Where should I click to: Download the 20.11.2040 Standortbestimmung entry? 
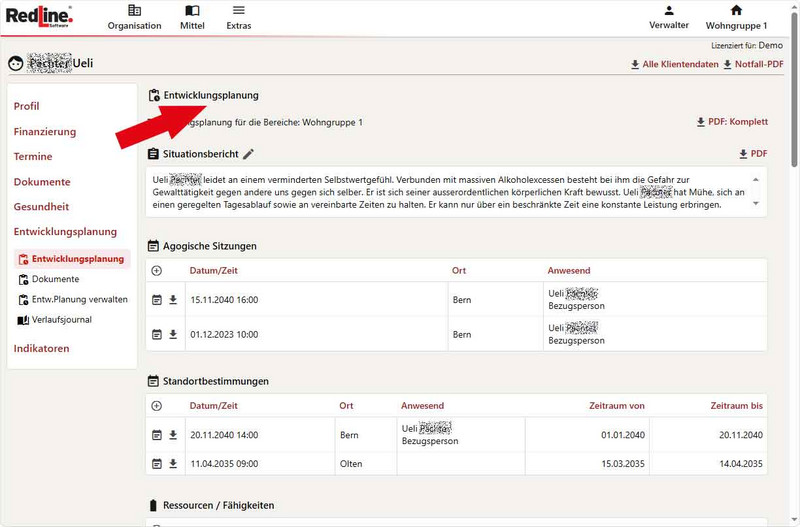(172, 435)
